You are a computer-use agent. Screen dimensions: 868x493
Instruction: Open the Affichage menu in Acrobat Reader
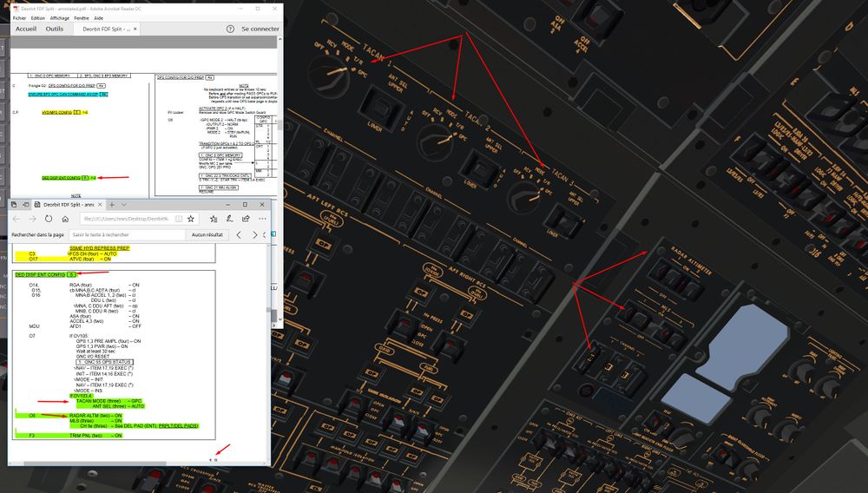click(60, 18)
